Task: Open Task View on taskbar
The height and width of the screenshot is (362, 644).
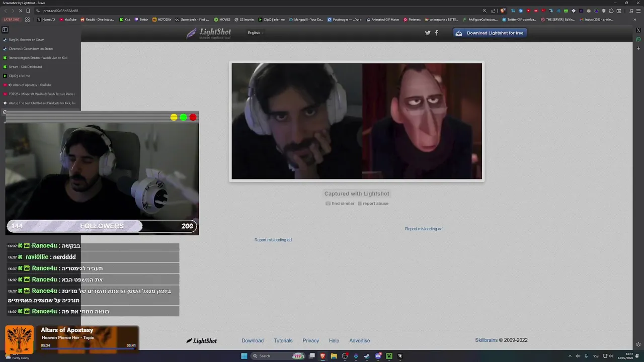Action: click(x=312, y=356)
